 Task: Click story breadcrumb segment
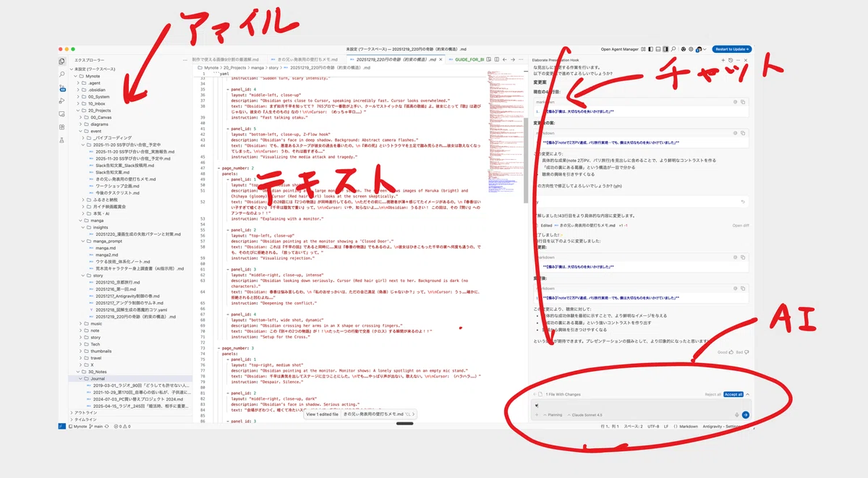pyautogui.click(x=272, y=67)
